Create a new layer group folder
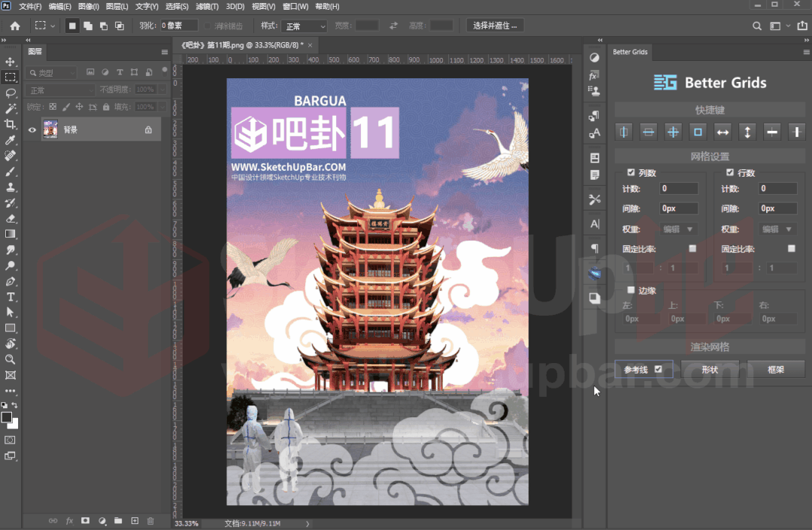Viewport: 812px width, 530px height. [118, 521]
